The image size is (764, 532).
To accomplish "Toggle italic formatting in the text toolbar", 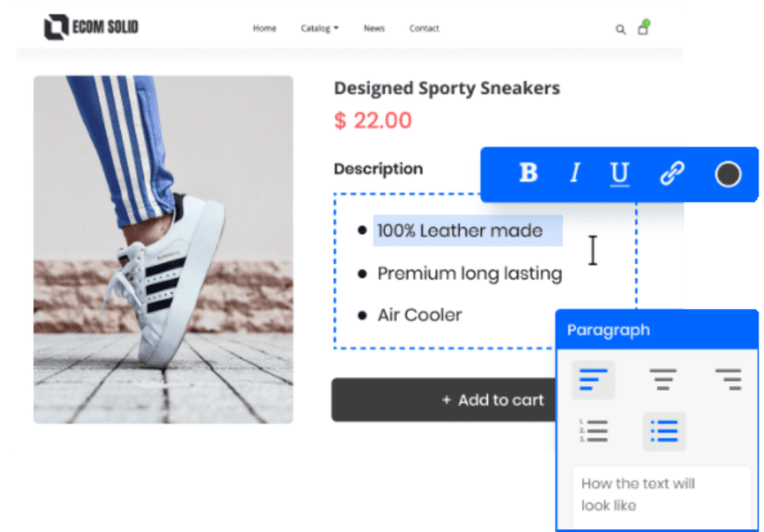I will coord(575,173).
